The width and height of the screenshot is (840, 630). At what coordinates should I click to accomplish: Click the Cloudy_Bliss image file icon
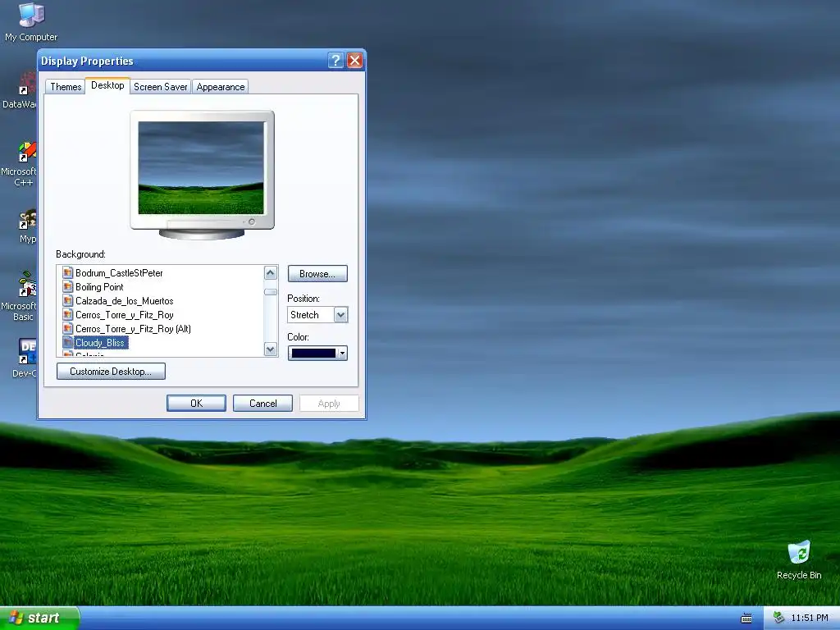(x=67, y=342)
